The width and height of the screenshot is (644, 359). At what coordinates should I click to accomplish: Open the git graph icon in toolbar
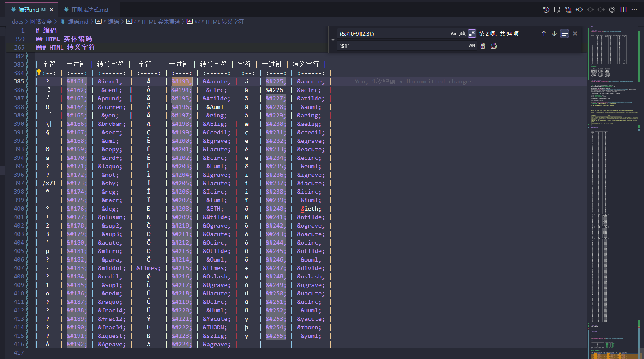(612, 10)
